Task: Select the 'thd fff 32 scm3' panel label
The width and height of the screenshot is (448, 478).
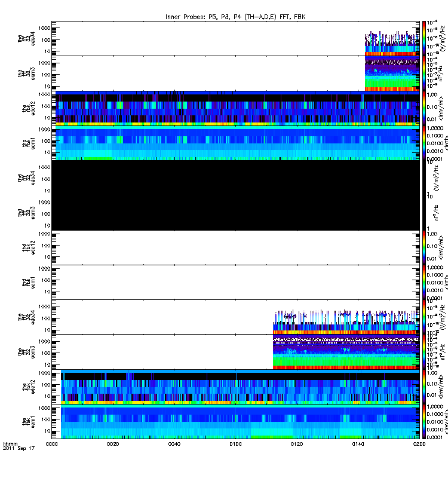Action: tap(26, 213)
